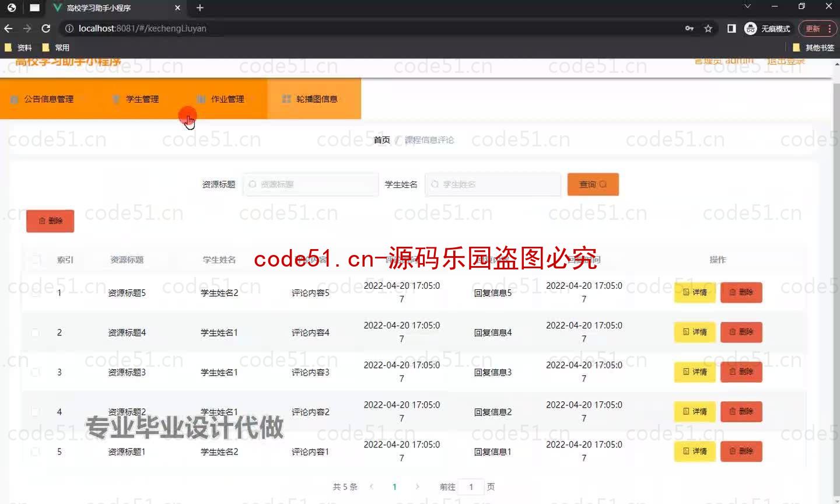The image size is (840, 504).
Task: Select the checkbox for row 资源标题3
Action: [36, 372]
